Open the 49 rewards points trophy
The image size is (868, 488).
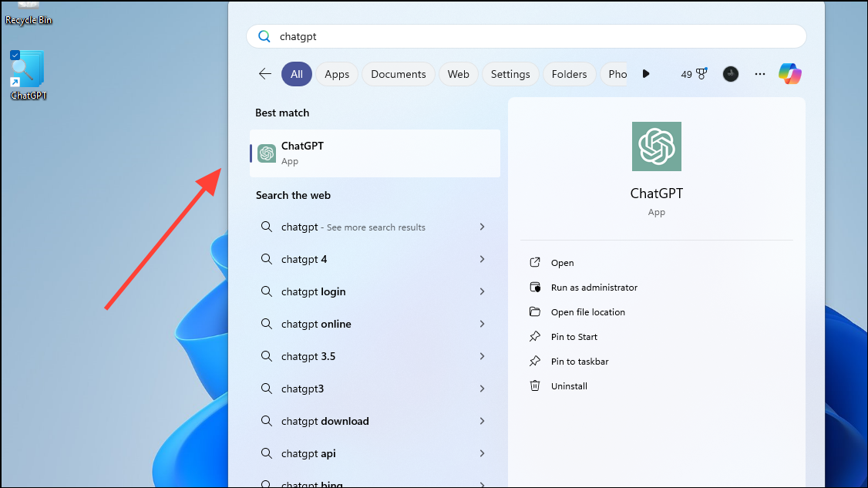(x=695, y=74)
